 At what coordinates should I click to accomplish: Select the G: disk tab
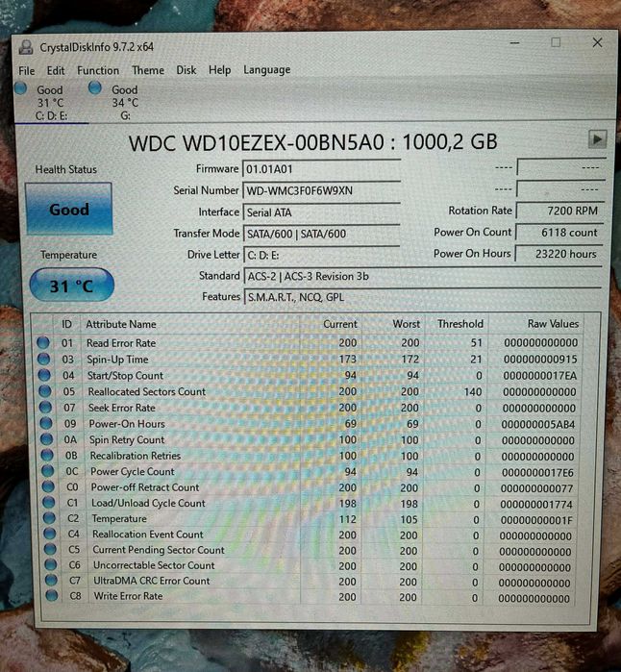pos(124,103)
